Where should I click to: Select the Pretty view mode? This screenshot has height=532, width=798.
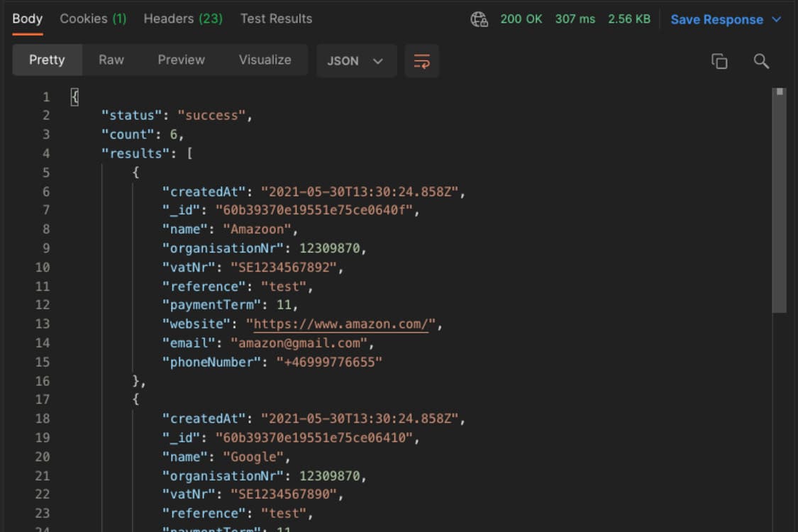pos(47,60)
